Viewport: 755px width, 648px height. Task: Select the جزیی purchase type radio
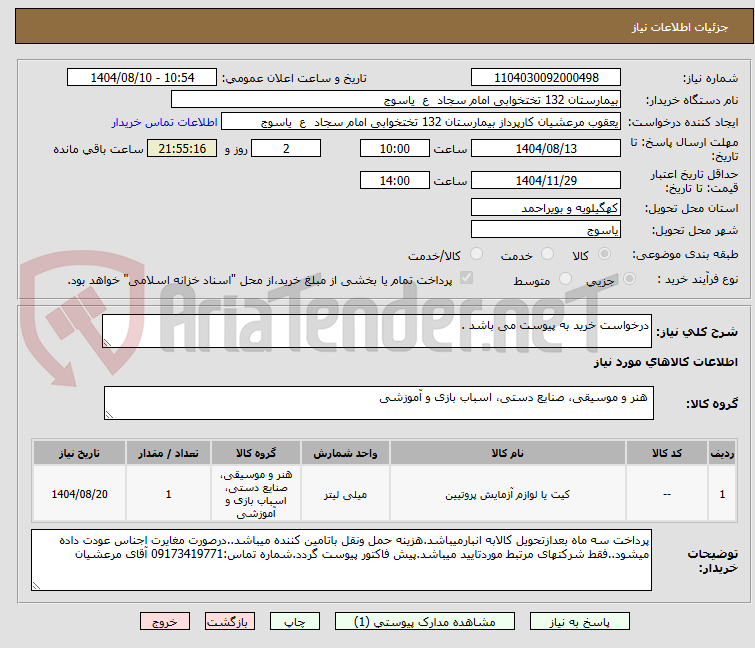(x=629, y=279)
